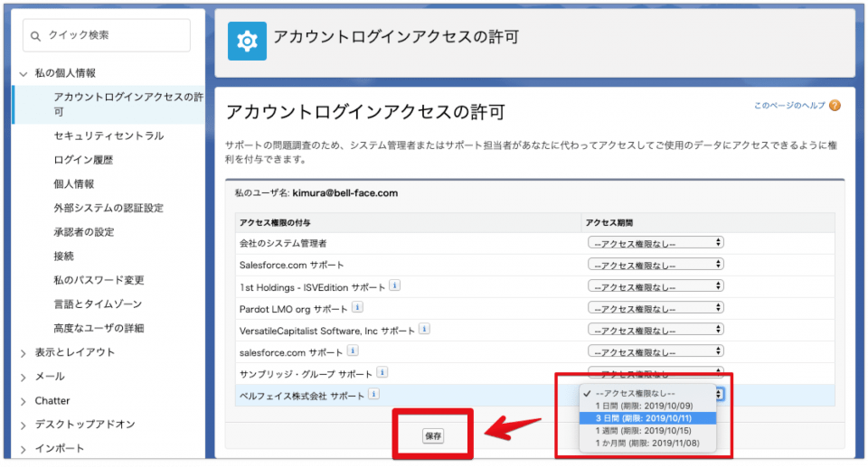Click info icon beside サンブリッジ・グループ サポート

coord(382,372)
